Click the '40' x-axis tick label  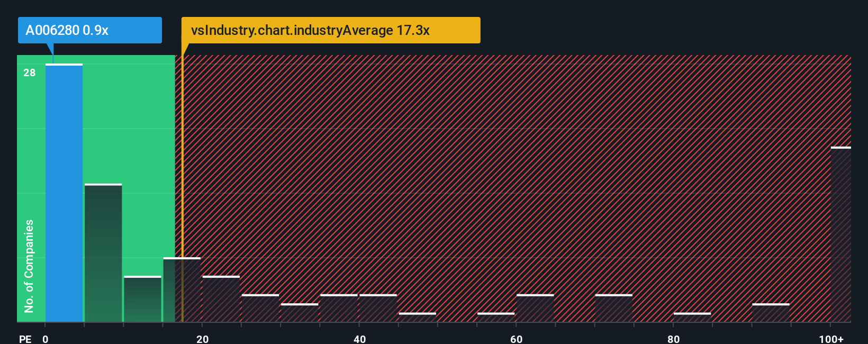pos(359,339)
